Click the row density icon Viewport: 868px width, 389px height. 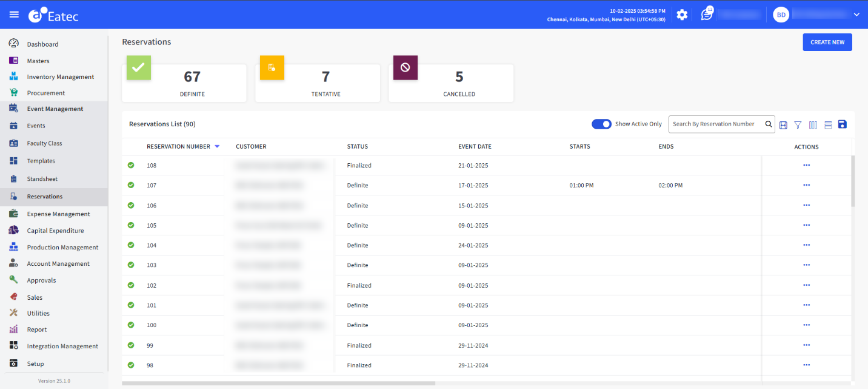coord(827,124)
